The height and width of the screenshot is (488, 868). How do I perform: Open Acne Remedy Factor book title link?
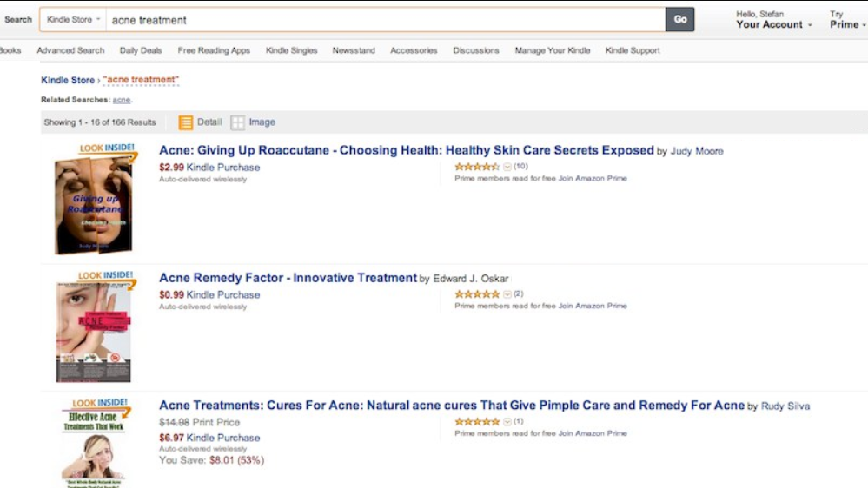click(x=288, y=278)
